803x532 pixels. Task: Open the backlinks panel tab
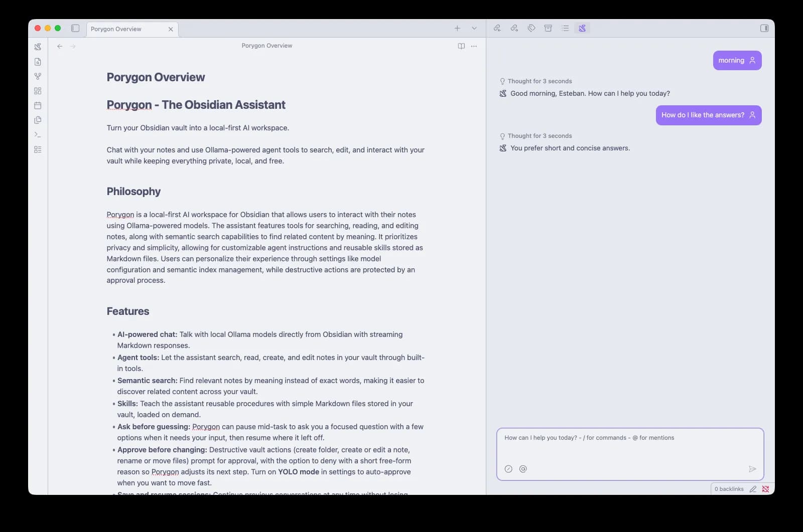(x=497, y=28)
